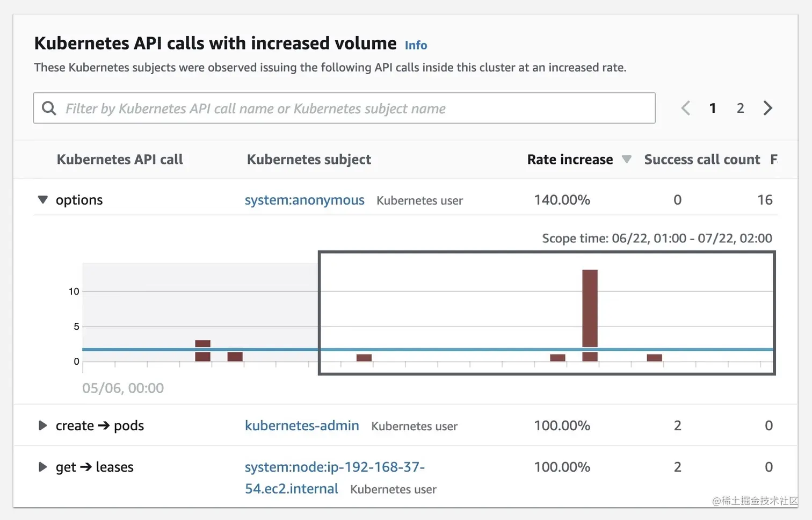Expand the get leases row
This screenshot has width=812, height=520.
tap(43, 467)
